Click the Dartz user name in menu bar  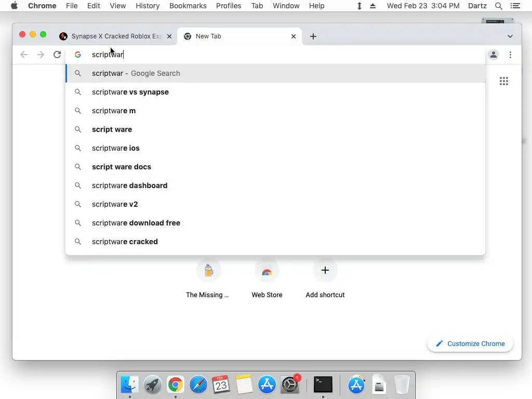coord(477,6)
